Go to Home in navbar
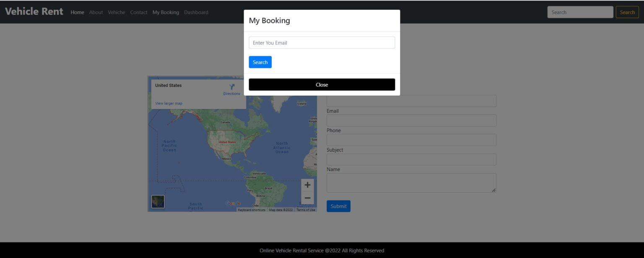Image resolution: width=644 pixels, height=258 pixels. [x=77, y=12]
